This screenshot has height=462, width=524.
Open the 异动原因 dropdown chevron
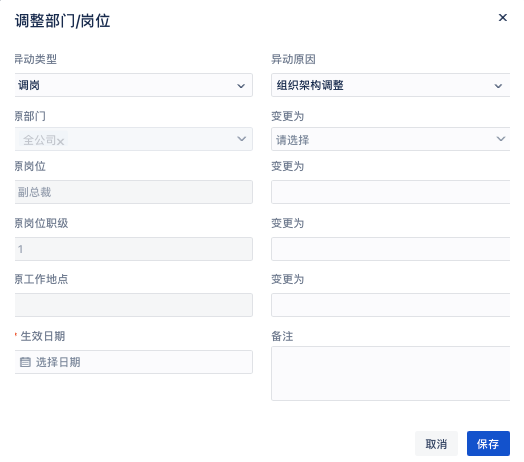pyautogui.click(x=498, y=86)
